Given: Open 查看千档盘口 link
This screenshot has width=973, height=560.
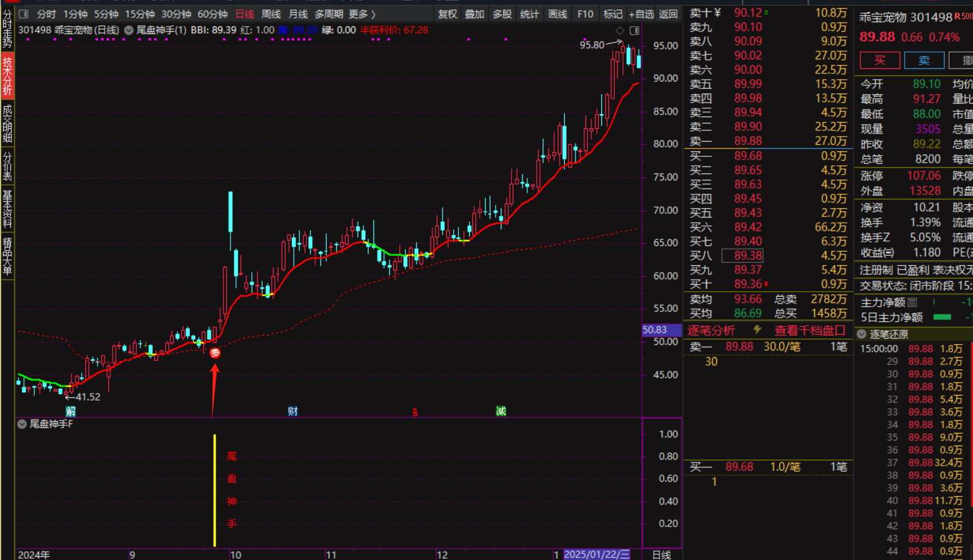Looking at the screenshot, I should [810, 330].
